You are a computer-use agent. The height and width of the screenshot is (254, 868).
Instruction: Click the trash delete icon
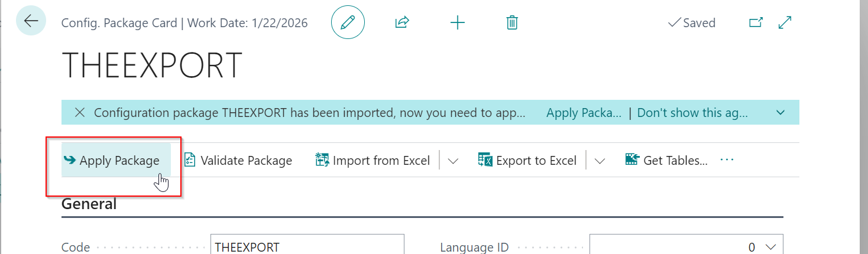tap(512, 22)
